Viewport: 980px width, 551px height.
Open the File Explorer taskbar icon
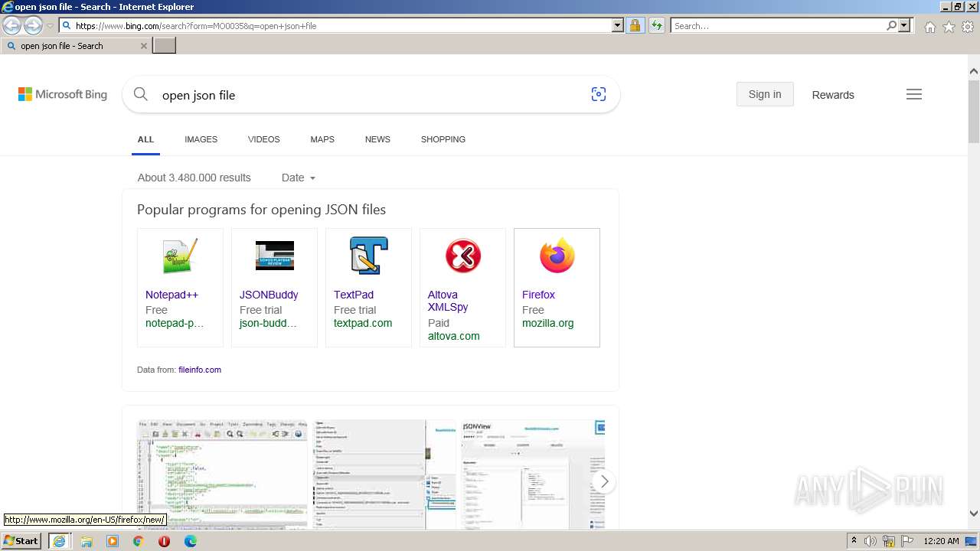pos(87,541)
